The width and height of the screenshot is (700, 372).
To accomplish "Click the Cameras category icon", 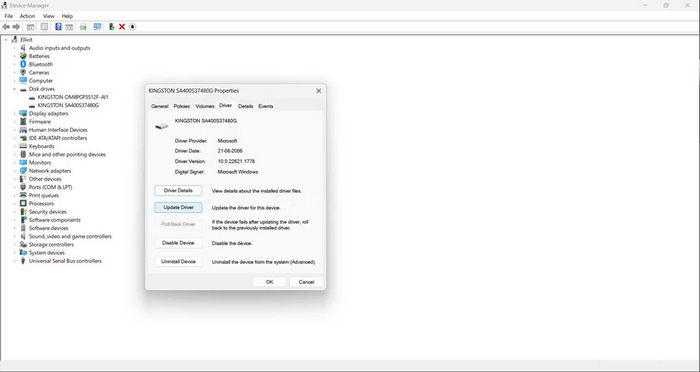I will [23, 72].
